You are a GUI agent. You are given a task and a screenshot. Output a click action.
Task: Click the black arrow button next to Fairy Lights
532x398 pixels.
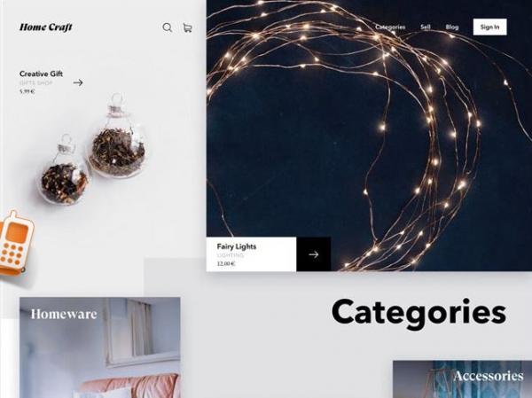click(314, 254)
